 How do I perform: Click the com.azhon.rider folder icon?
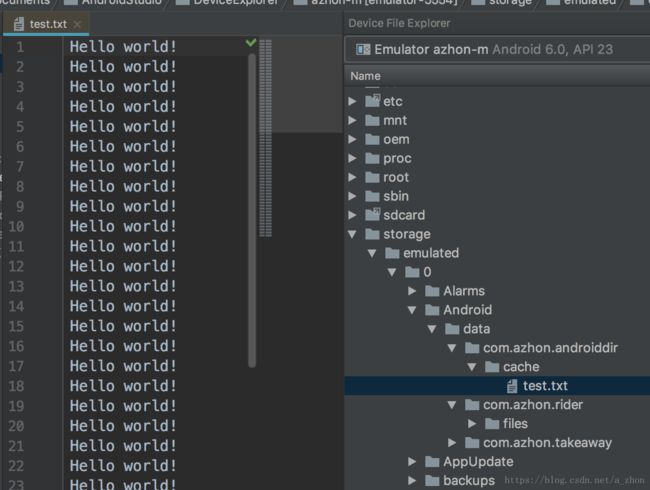[472, 405]
